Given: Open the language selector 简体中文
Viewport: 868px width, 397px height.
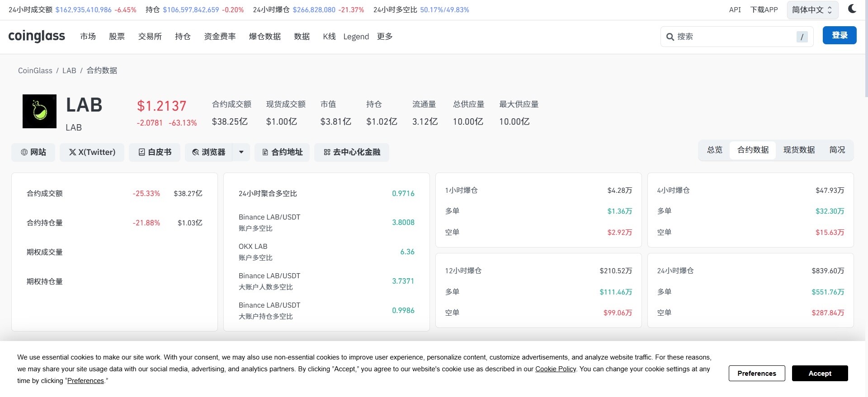Looking at the screenshot, I should (812, 10).
